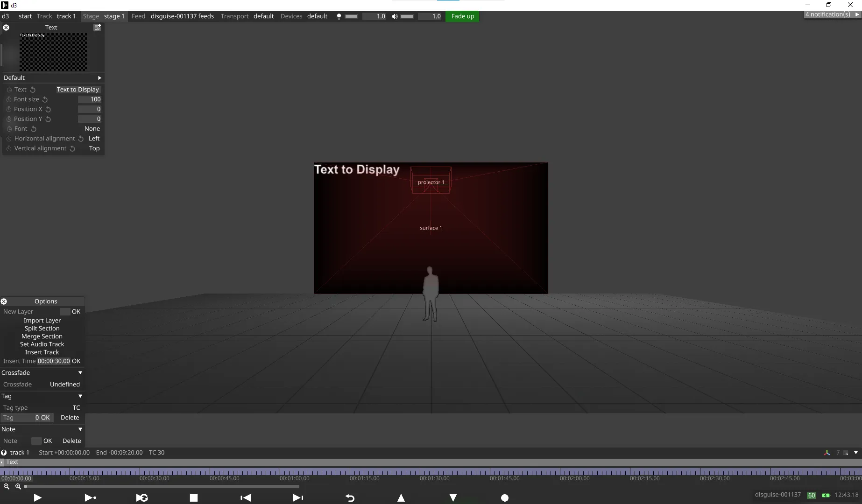Click the next section skip icon
This screenshot has height=504, width=862.
[297, 498]
